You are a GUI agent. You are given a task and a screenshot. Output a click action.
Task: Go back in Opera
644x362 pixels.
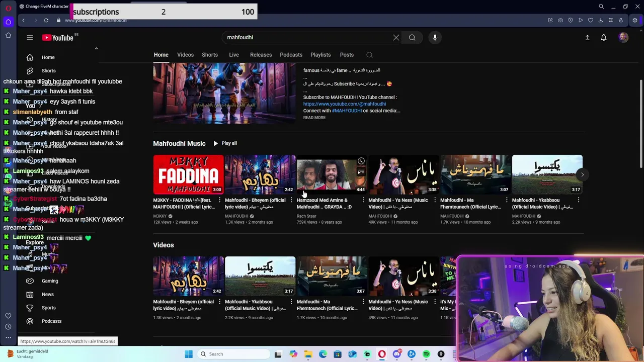[24, 20]
